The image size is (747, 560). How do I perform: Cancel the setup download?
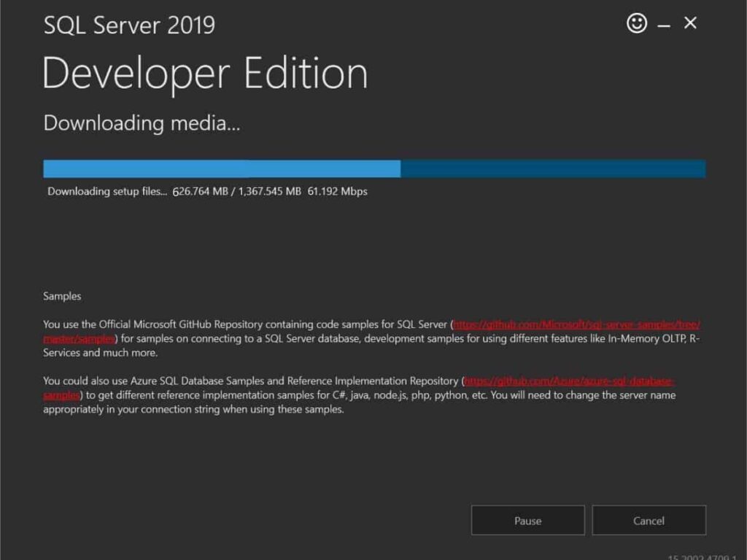coord(649,521)
